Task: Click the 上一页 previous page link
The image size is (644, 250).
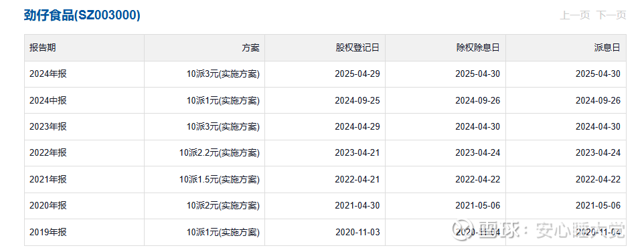Action: click(x=574, y=15)
